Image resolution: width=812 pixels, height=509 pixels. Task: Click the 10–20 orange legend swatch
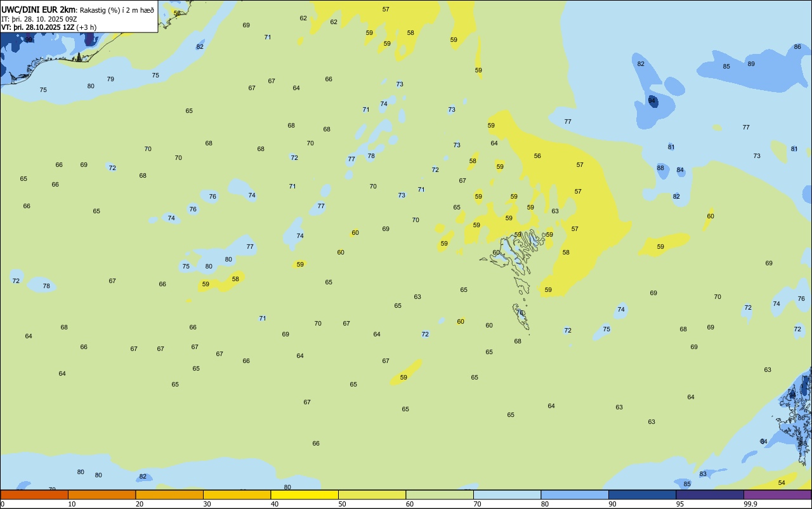coord(101,494)
